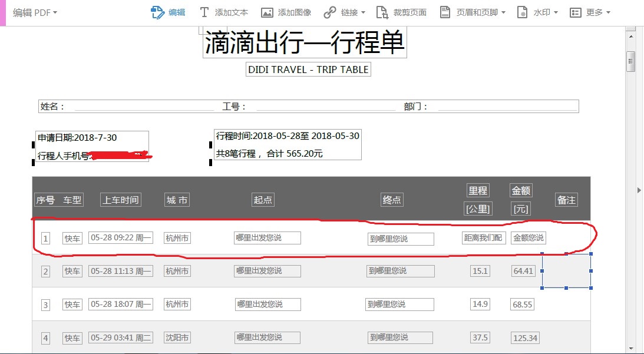
Task: Click the 终点 column header
Action: [x=392, y=200]
